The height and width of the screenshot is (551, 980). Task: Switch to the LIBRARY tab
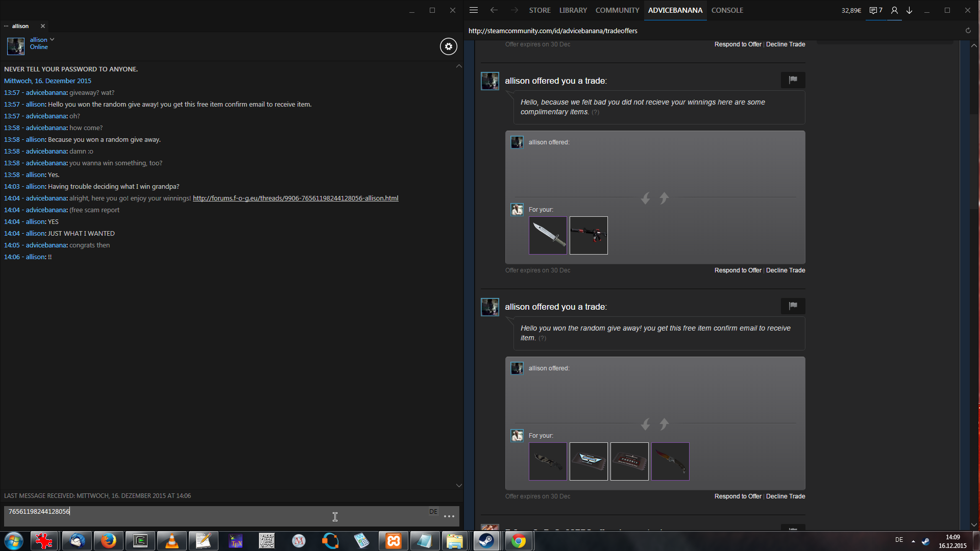573,10
